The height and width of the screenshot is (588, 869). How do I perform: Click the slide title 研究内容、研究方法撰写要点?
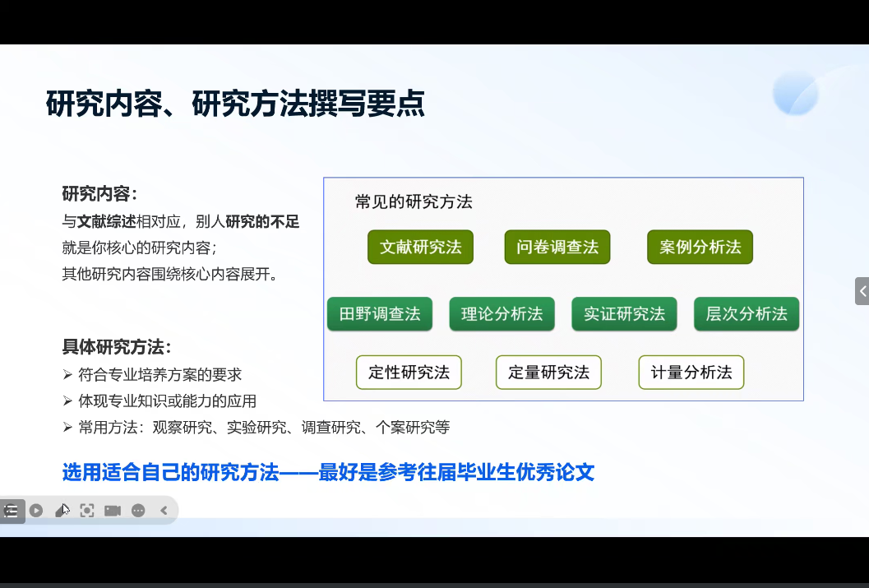(x=235, y=105)
